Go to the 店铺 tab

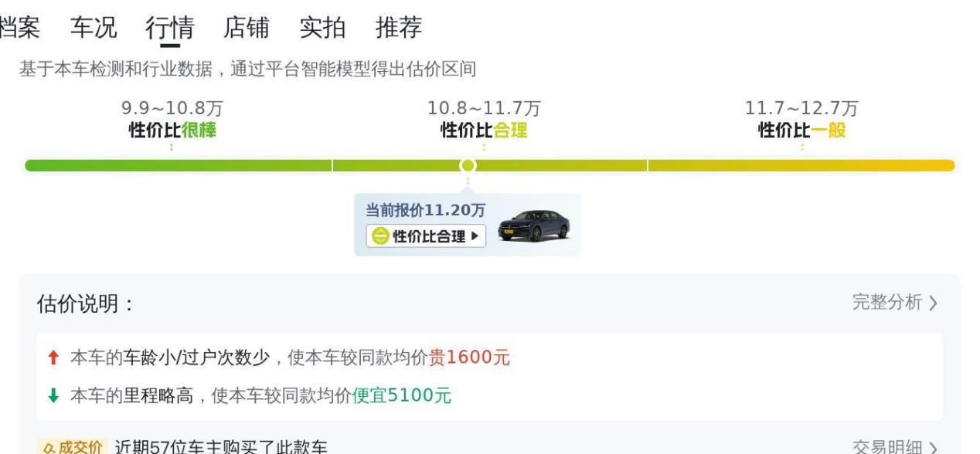point(247,28)
